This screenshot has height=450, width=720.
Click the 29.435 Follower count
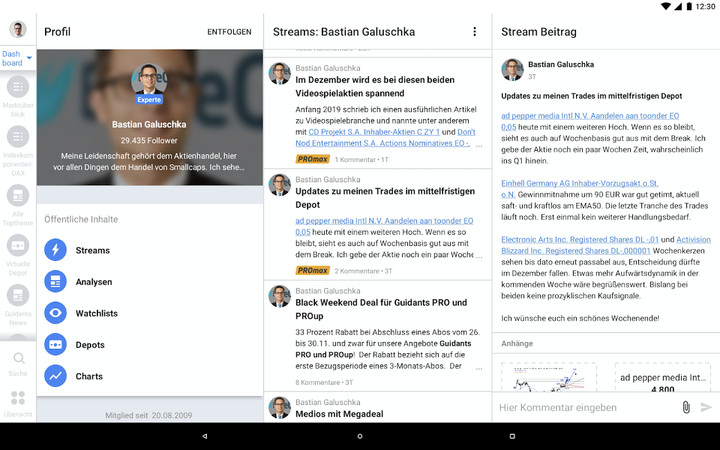point(149,141)
